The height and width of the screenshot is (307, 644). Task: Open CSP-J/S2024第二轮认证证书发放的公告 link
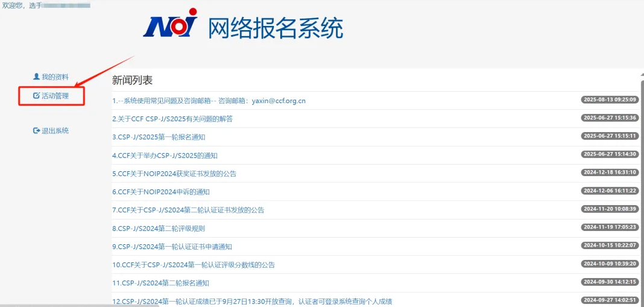(x=188, y=210)
